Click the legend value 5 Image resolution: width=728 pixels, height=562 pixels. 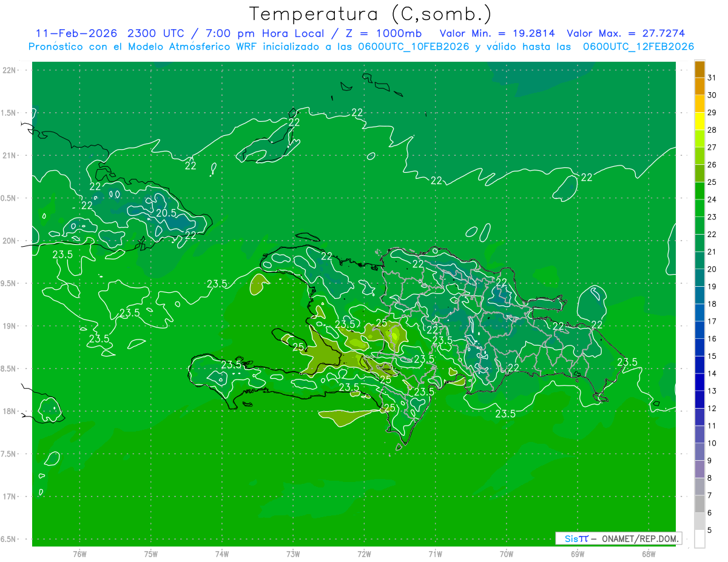point(710,530)
